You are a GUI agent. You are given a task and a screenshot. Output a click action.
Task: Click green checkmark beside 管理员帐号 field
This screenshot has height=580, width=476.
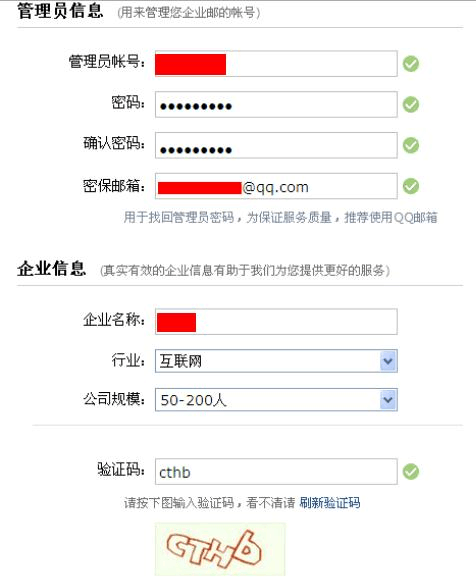tap(411, 64)
